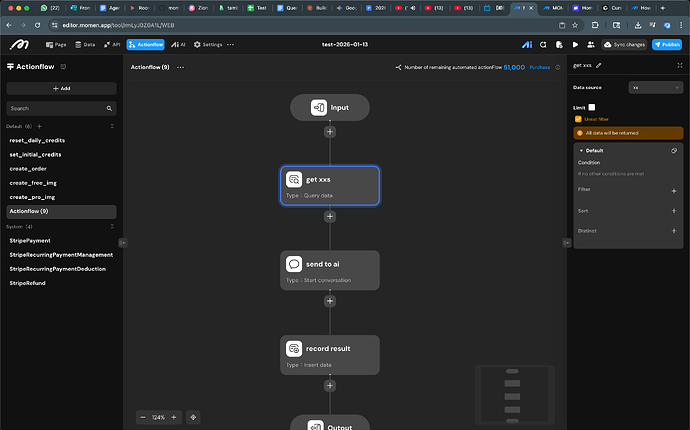Viewport: 690px width, 430px height.
Task: Switch to the Settings tab
Action: 208,45
